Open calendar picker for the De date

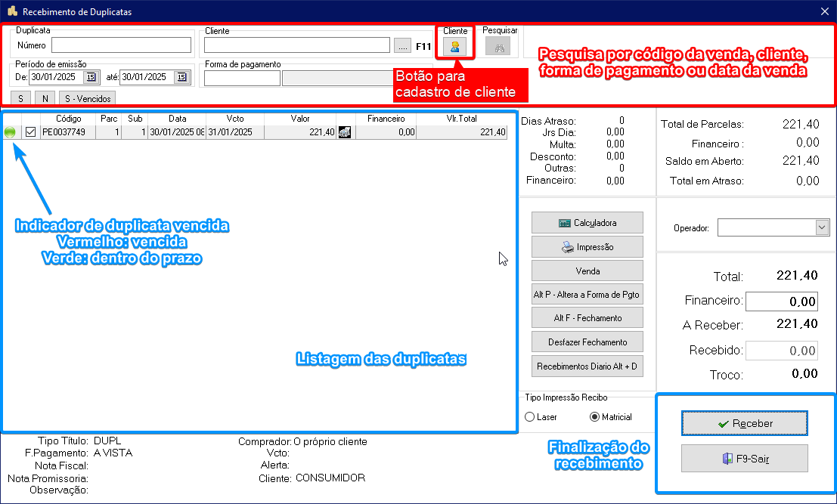pyautogui.click(x=91, y=77)
